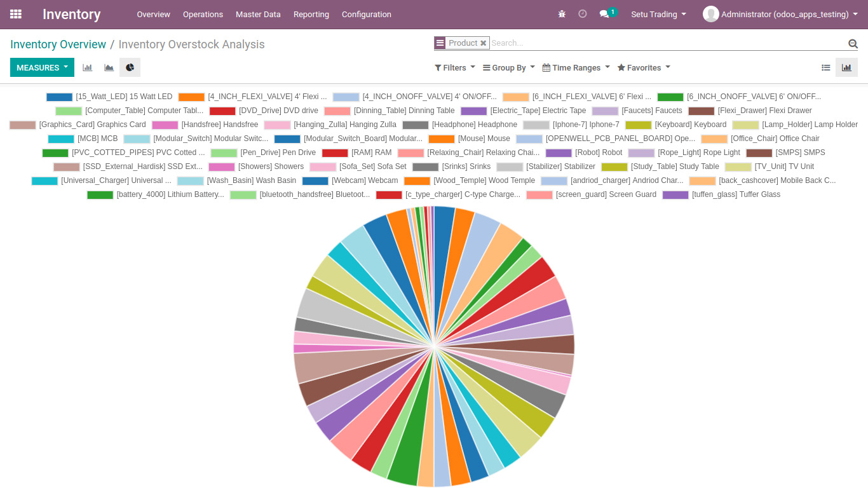Click the Stabilizer legend label
Image resolution: width=868 pixels, height=488 pixels.
tap(560, 166)
